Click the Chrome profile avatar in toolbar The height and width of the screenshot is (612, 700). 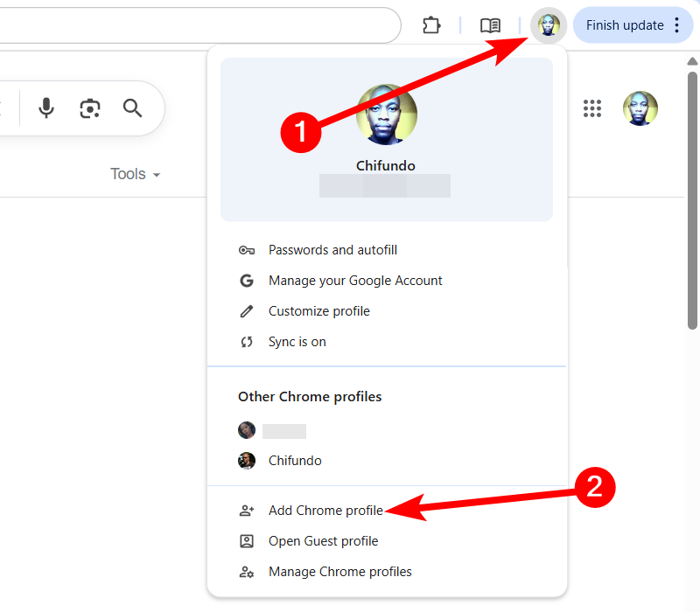pyautogui.click(x=549, y=25)
